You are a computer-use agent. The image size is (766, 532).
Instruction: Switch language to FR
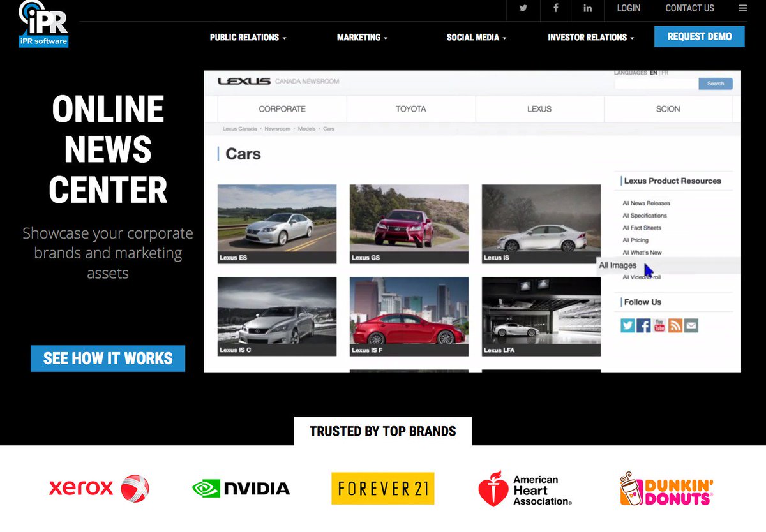point(665,73)
